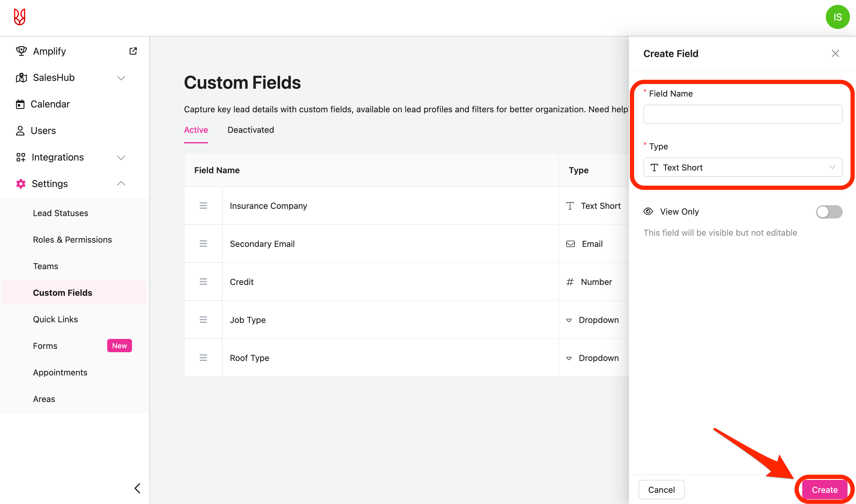Open Lead Statuses settings page
The image size is (856, 504).
pyautogui.click(x=60, y=213)
